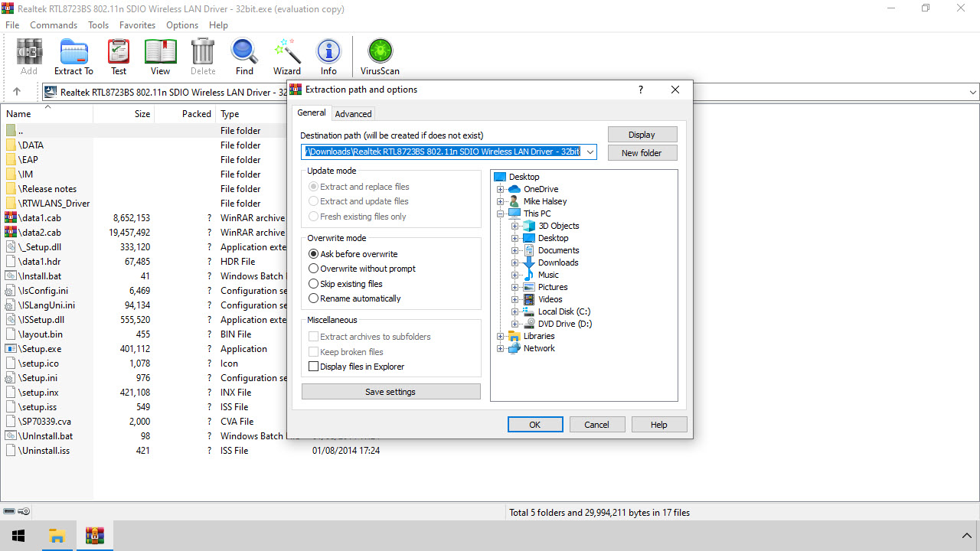Select Pictures in the folder tree
The width and height of the screenshot is (980, 551).
(x=553, y=287)
